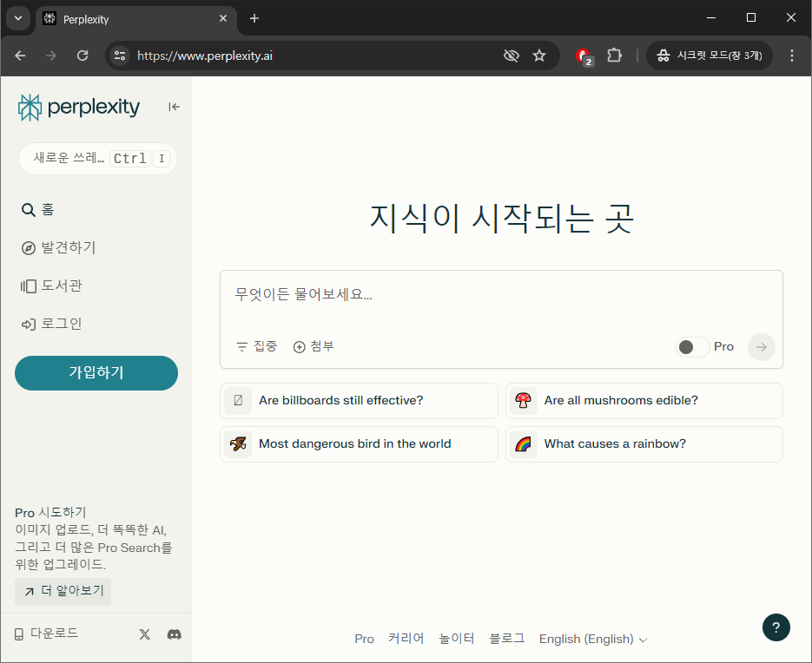Open the Discord icon link
This screenshot has width=812, height=663.
coord(174,634)
